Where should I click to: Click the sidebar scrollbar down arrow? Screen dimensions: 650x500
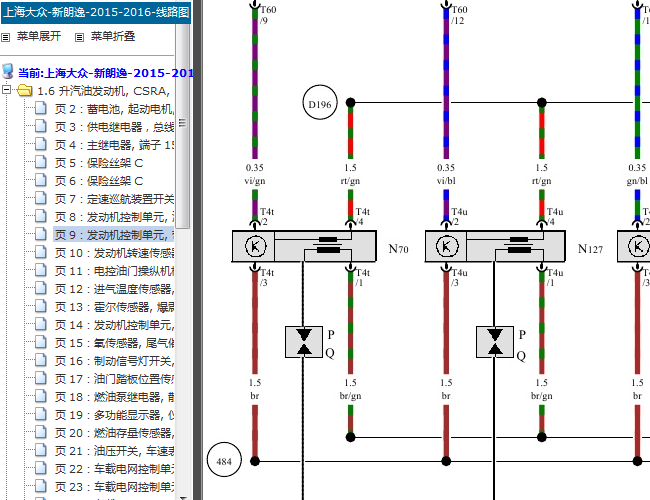pos(182,497)
